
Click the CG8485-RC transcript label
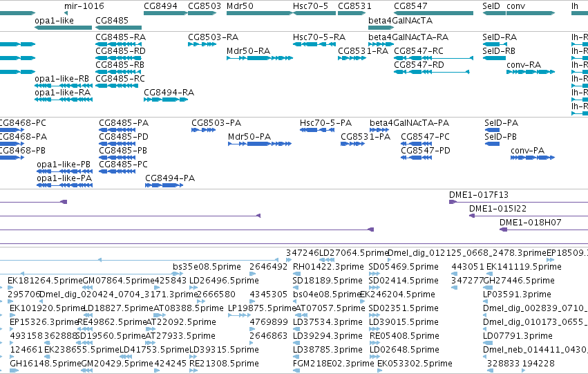tap(120, 79)
